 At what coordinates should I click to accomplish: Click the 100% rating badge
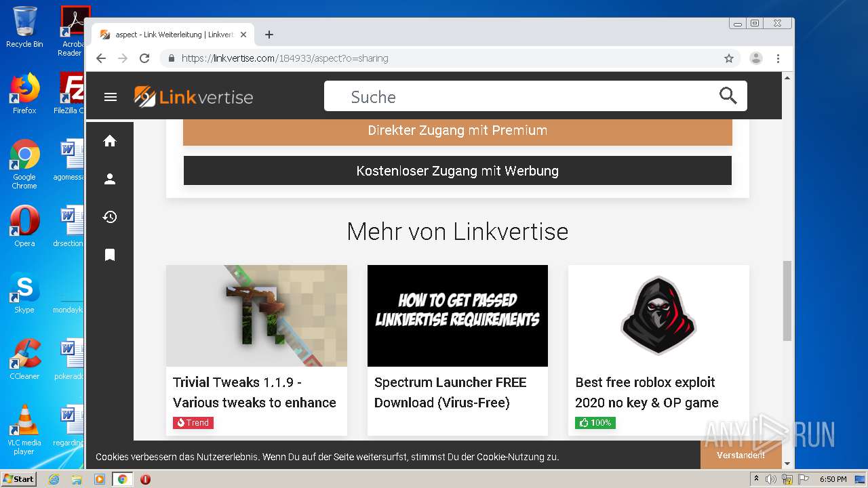click(595, 423)
